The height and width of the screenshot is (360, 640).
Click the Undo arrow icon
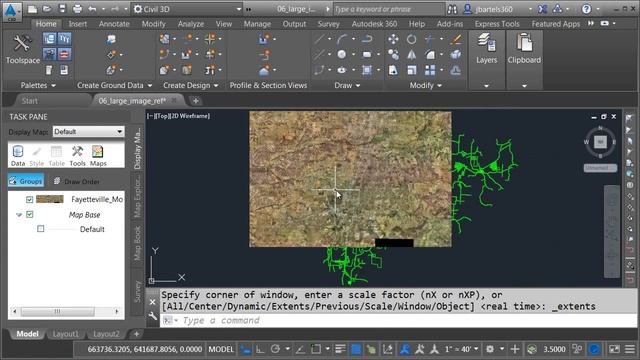(x=92, y=9)
